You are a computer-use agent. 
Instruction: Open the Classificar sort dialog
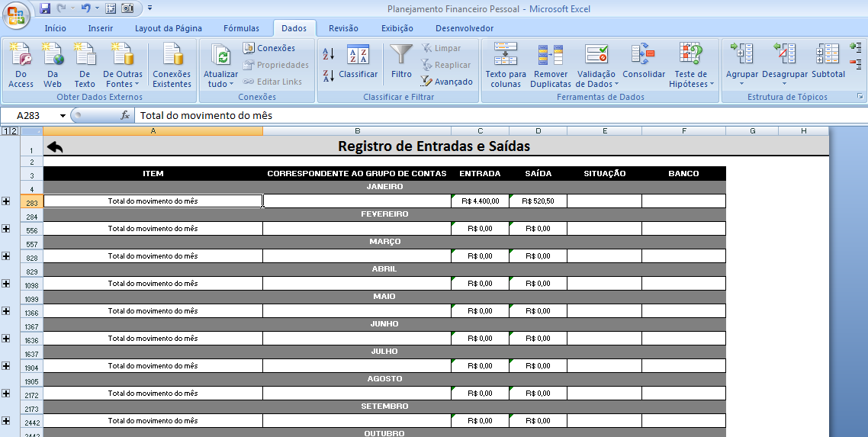[x=358, y=62]
